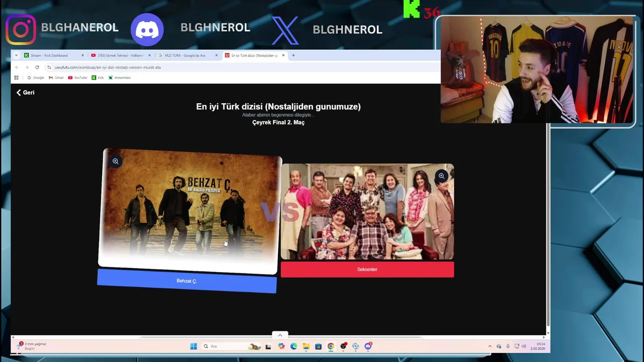Image resolution: width=644 pixels, height=362 pixels.
Task: Expand the panel with the bottom chevron up
Action: pyautogui.click(x=280, y=335)
